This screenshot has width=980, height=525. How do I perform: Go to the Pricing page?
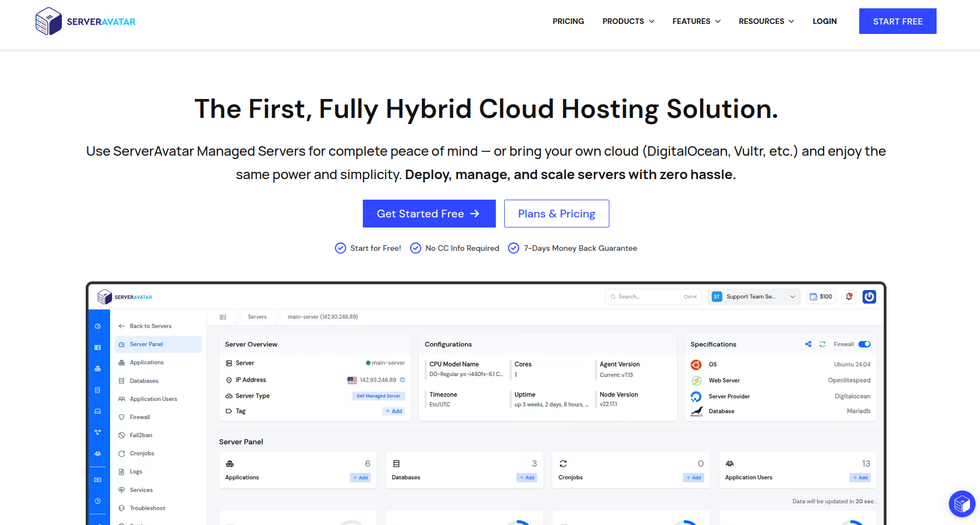point(568,21)
